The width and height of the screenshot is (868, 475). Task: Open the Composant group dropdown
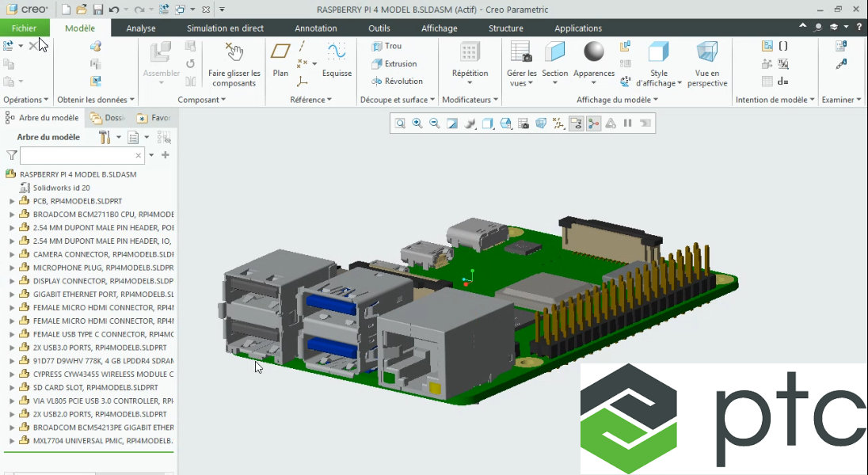coord(201,100)
